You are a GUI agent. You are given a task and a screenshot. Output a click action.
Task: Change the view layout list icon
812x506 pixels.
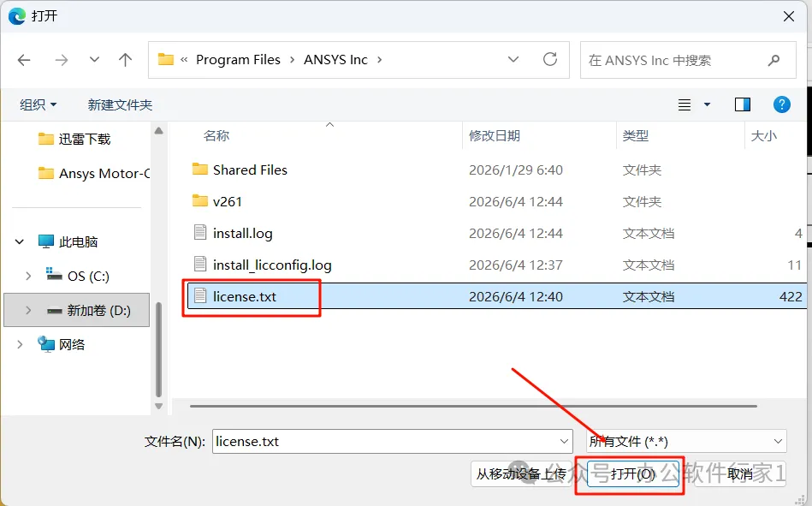click(x=685, y=104)
